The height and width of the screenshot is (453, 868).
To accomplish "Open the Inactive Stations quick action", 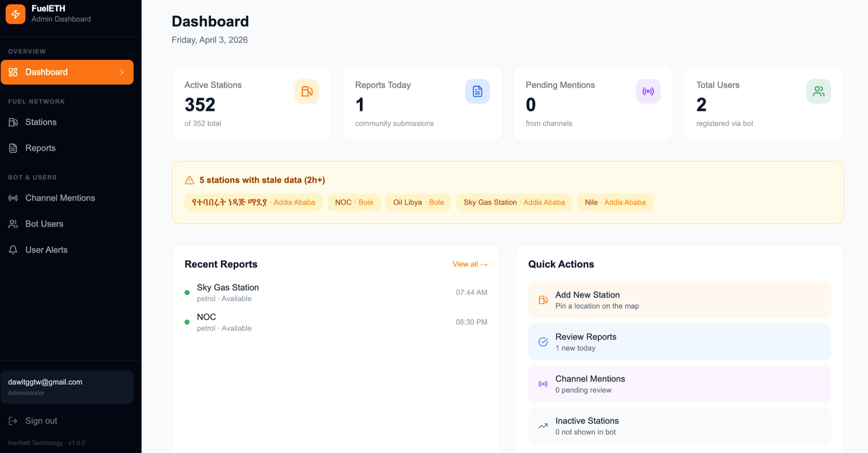I will click(679, 426).
